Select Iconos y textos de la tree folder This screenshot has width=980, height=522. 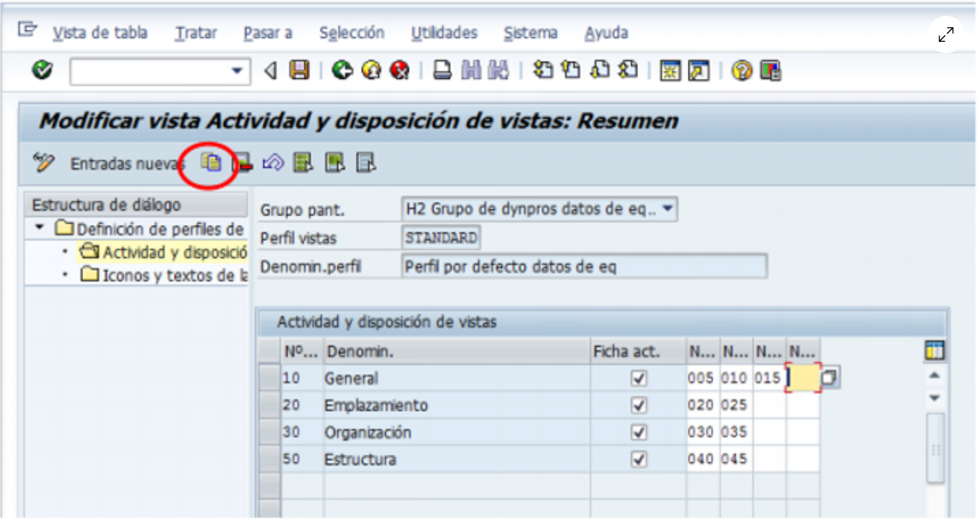click(163, 274)
